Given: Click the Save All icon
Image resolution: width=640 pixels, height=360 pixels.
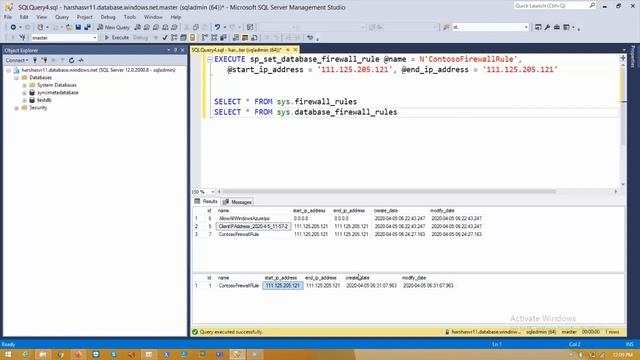Looking at the screenshot, I should pyautogui.click(x=87, y=27).
